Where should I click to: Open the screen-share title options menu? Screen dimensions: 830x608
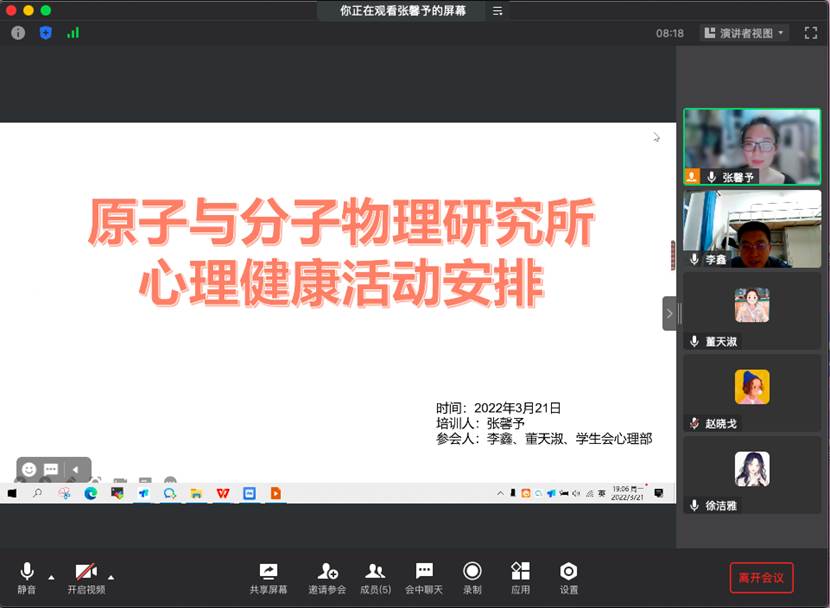click(497, 11)
